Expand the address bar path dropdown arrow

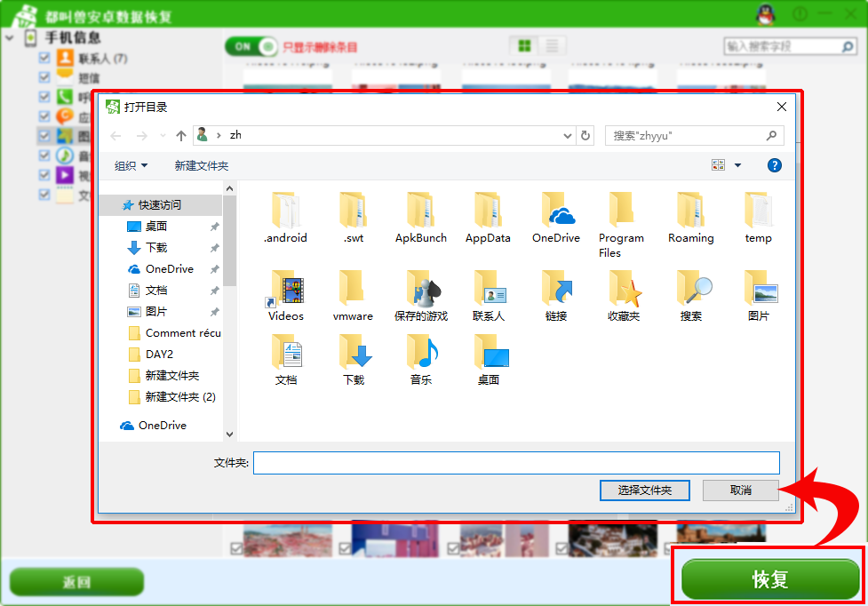(x=568, y=136)
